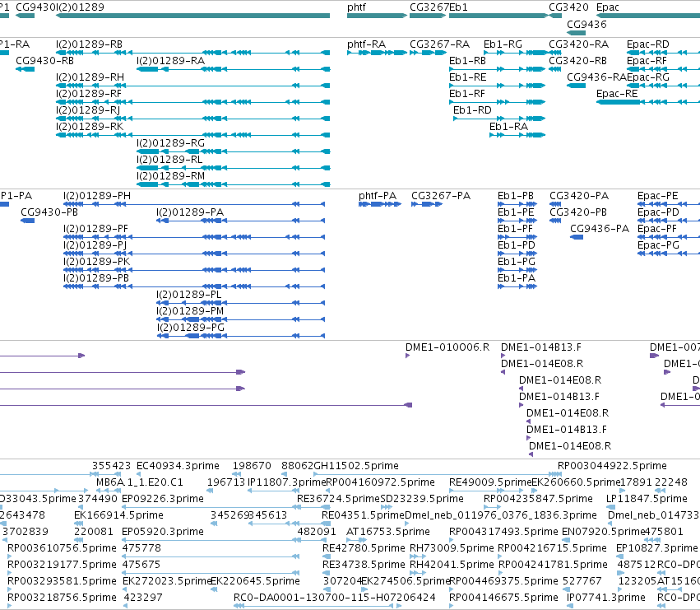Select the CG3420-PA protein label
This screenshot has height=610, width=700.
pyautogui.click(x=579, y=196)
